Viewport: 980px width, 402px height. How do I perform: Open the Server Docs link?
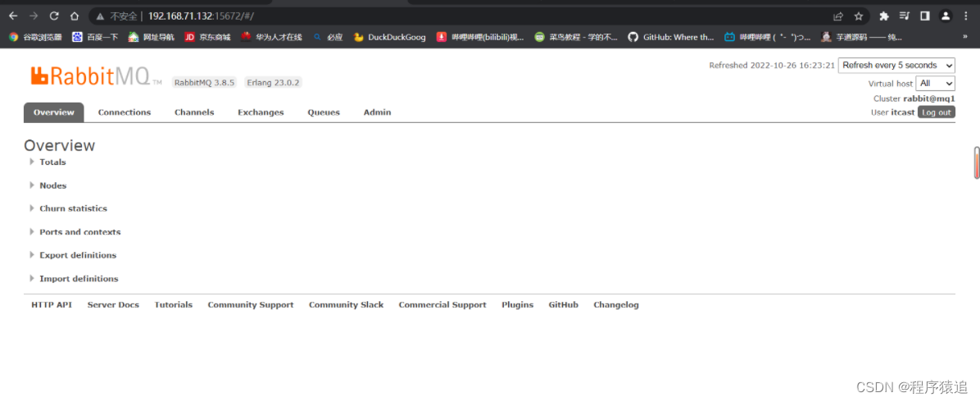tap(113, 305)
